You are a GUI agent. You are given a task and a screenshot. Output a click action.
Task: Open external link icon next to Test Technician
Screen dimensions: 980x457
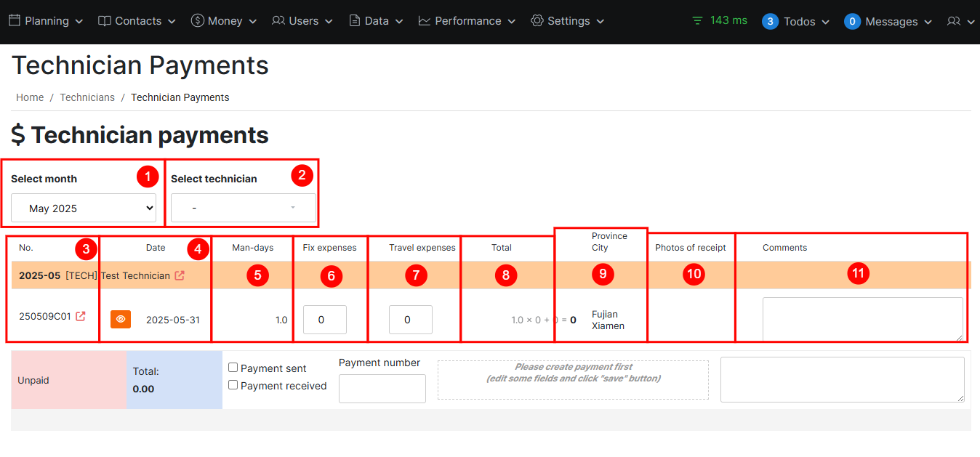(180, 276)
